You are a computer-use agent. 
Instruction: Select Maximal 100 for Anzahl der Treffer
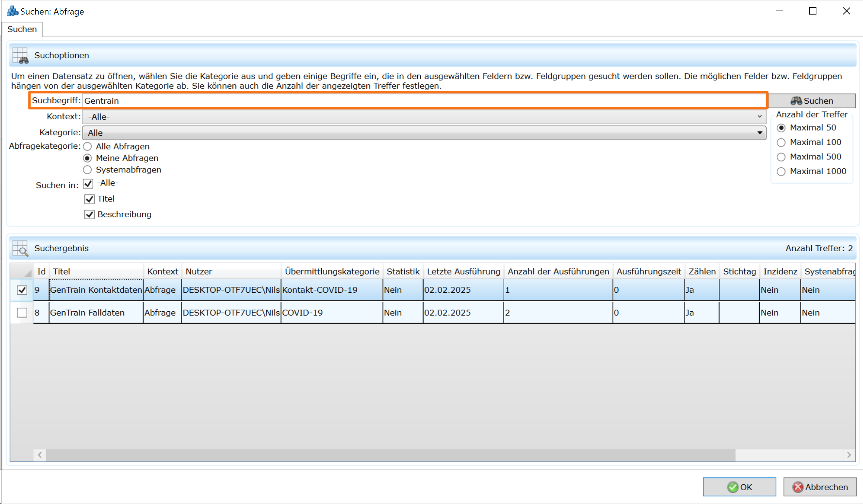click(x=781, y=142)
